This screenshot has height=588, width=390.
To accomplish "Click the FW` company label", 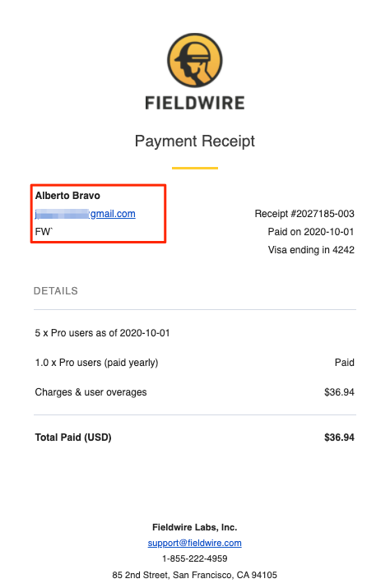I will (44, 232).
